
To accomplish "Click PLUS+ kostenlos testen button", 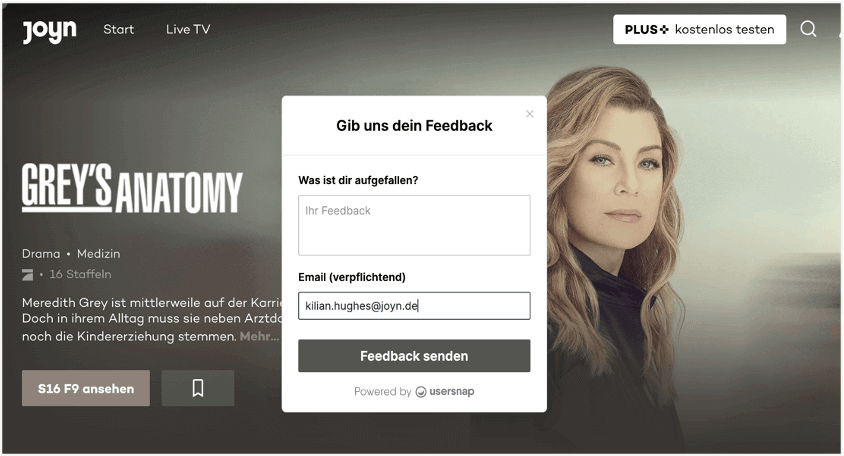I will [699, 30].
